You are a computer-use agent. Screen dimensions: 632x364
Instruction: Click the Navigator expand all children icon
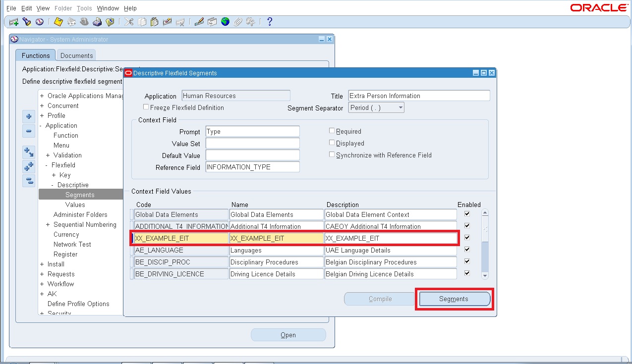pos(29,152)
